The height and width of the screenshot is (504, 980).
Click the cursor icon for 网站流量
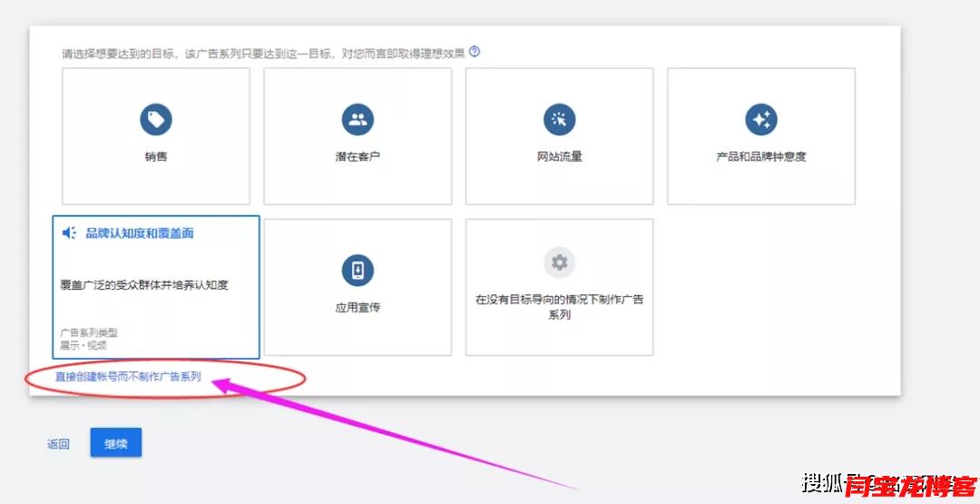(559, 119)
